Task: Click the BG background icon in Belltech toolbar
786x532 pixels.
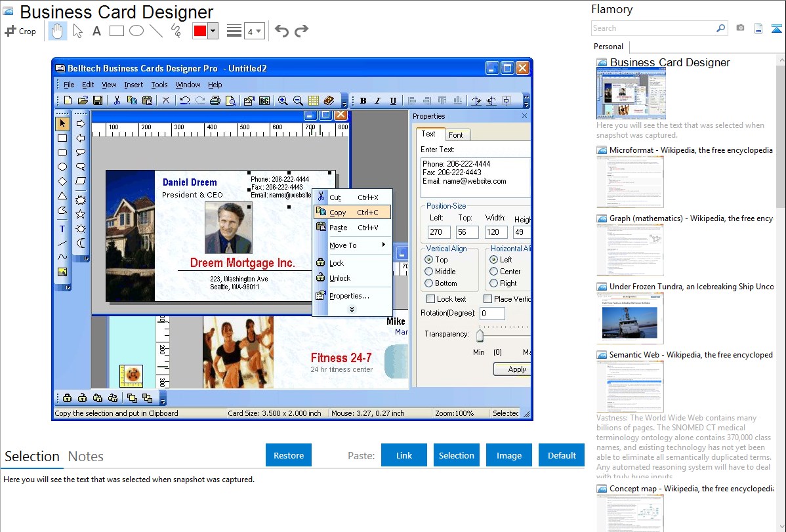Action: point(264,101)
